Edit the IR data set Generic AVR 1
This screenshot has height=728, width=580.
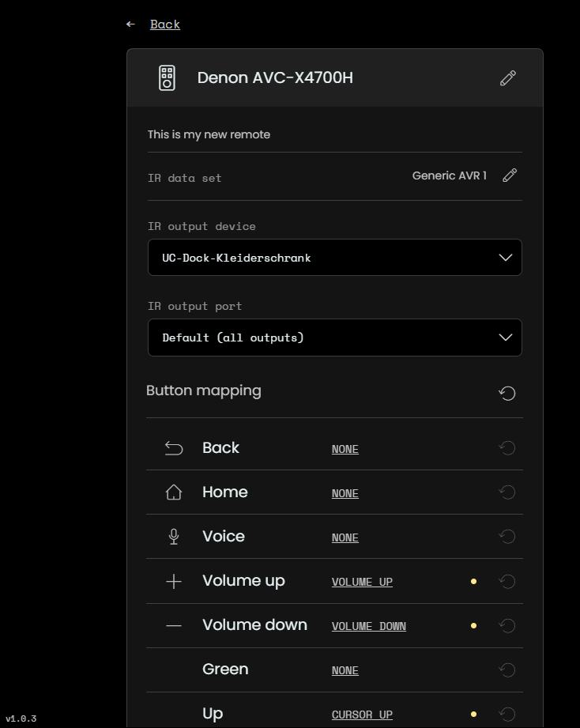point(510,175)
